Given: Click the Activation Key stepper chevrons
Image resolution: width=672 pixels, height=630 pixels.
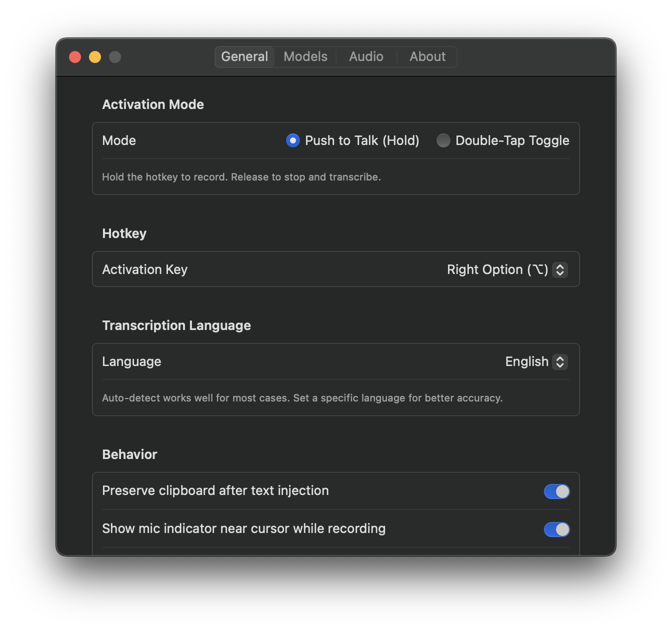Looking at the screenshot, I should pyautogui.click(x=560, y=269).
